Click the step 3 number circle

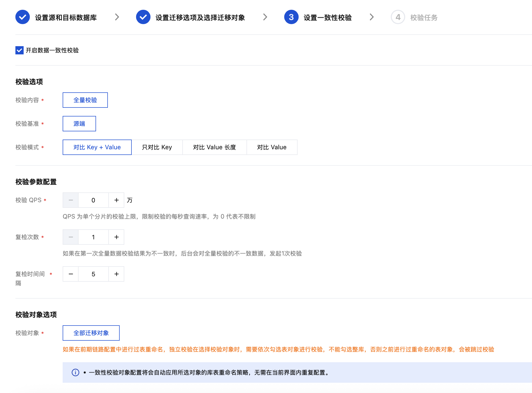[x=291, y=17]
